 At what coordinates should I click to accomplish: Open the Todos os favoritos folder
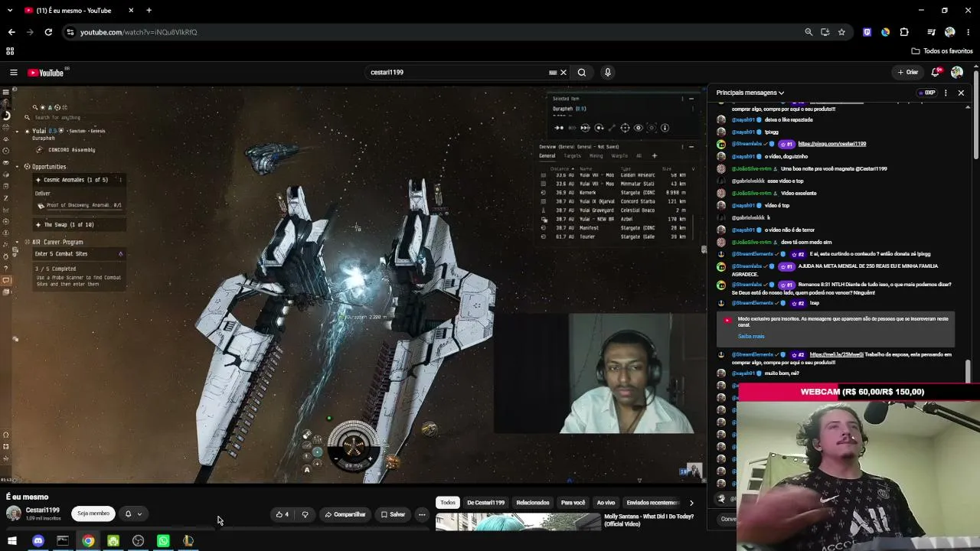pos(942,51)
